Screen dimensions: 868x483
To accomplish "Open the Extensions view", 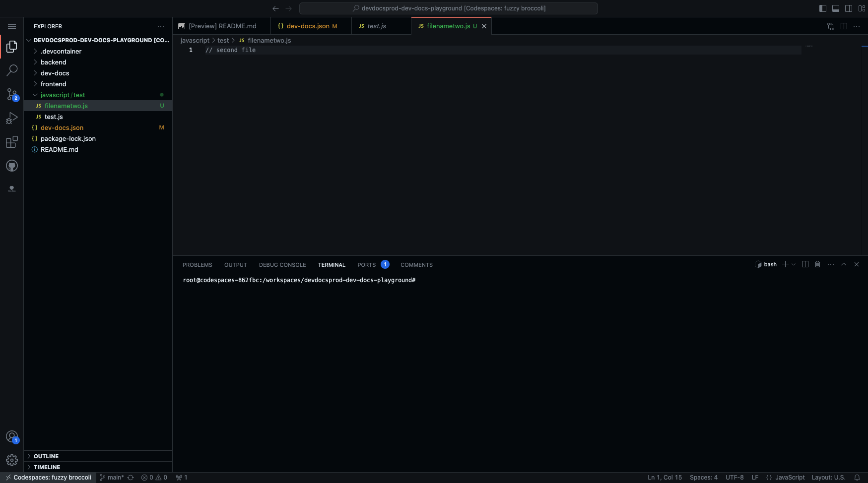I will coord(12,142).
